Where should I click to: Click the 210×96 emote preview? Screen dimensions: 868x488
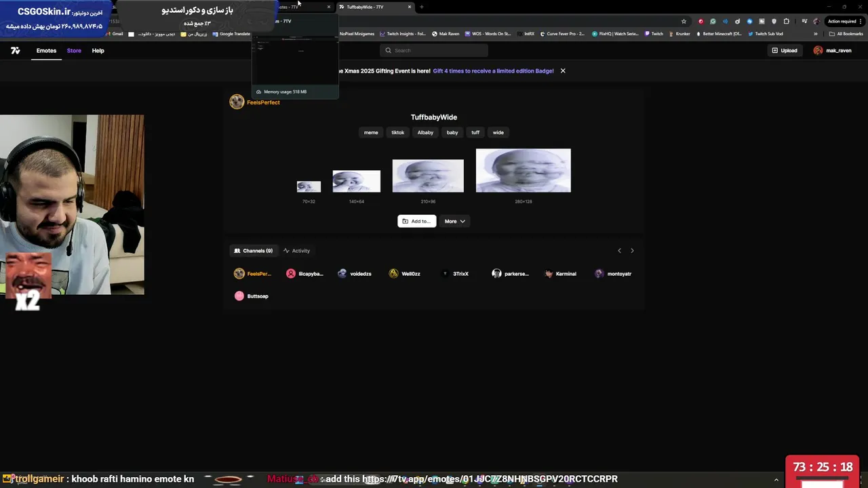coord(428,176)
